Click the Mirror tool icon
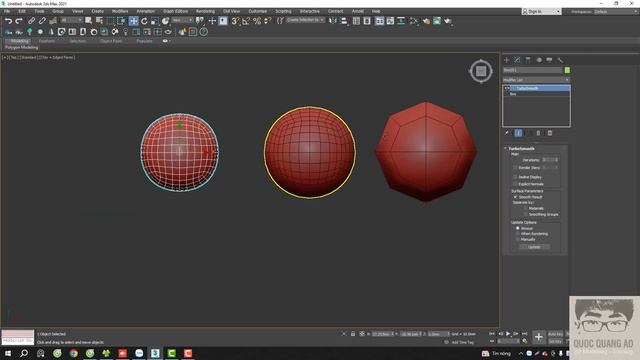The height and width of the screenshot is (360, 640). (333, 21)
